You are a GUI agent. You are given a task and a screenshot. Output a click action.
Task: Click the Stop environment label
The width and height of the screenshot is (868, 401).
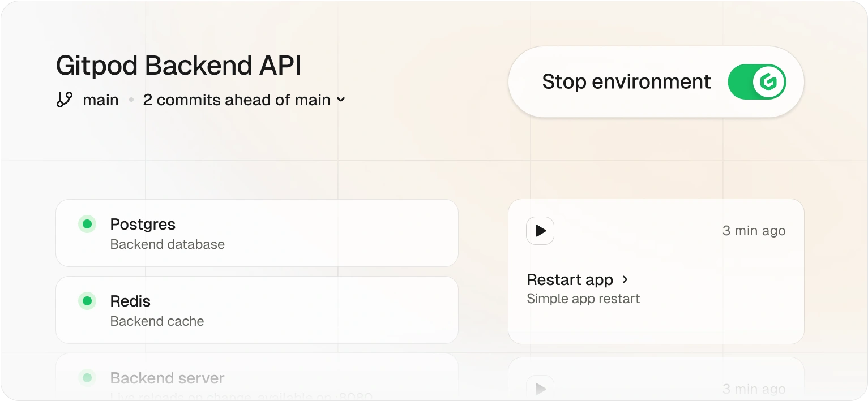pyautogui.click(x=626, y=82)
